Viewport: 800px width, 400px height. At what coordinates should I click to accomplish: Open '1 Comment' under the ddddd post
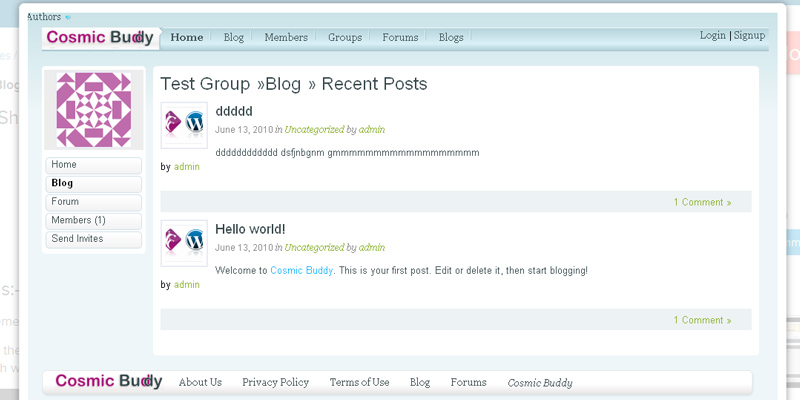701,202
